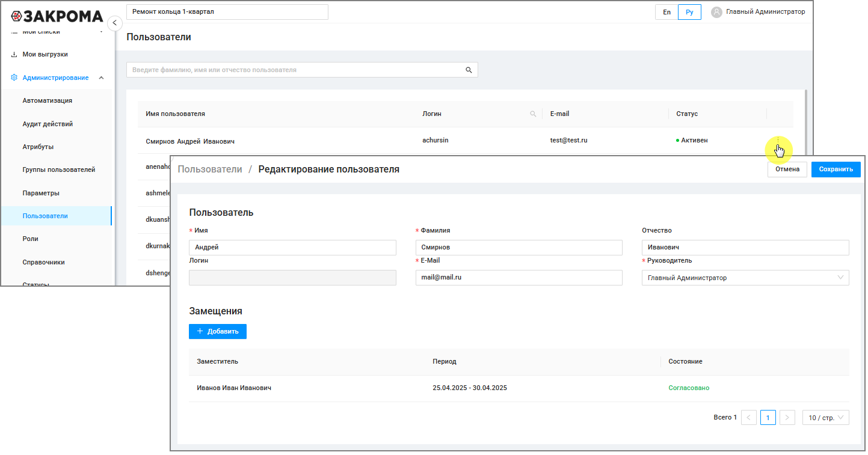The image size is (868, 455).
Task: Click page number 1 in pagination
Action: [x=768, y=418]
